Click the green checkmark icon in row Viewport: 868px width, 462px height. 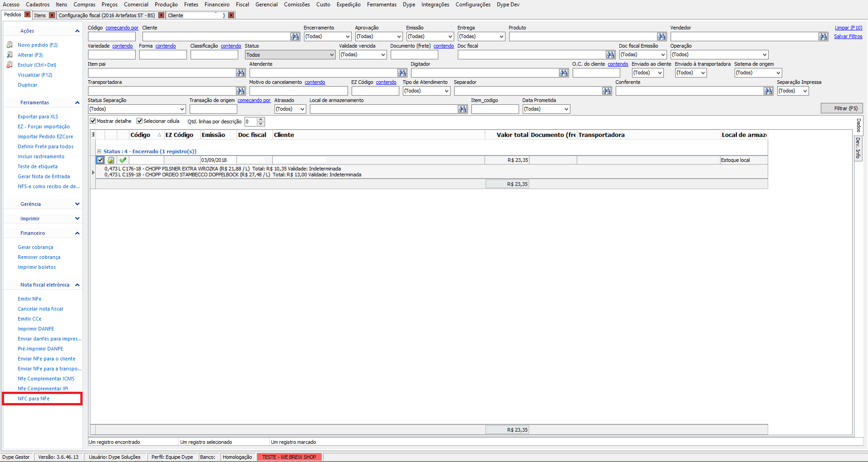pyautogui.click(x=123, y=160)
